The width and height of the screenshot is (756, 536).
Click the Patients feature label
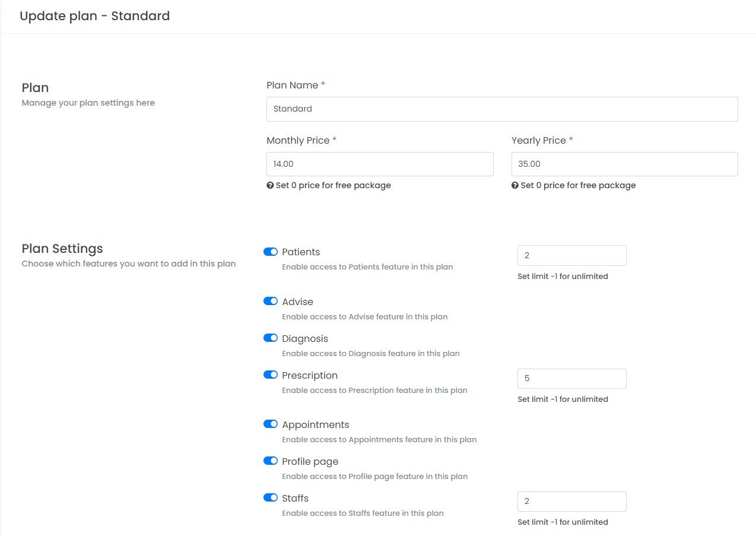coord(301,252)
